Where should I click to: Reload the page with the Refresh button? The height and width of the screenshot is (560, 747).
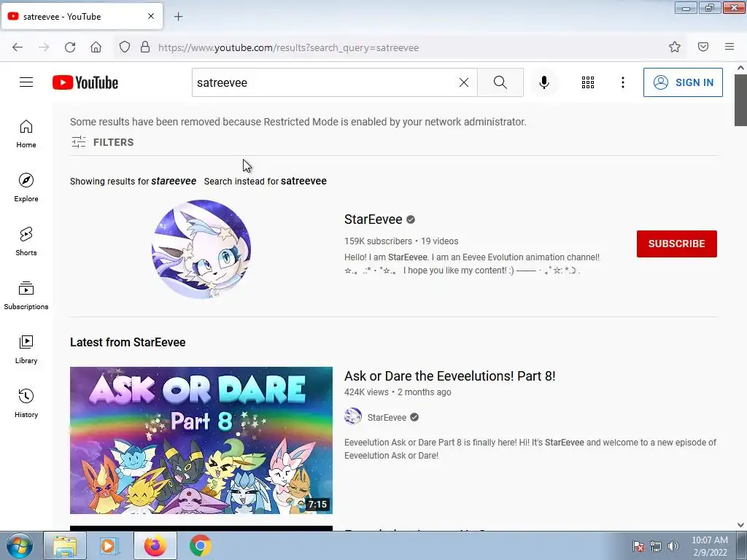click(70, 47)
